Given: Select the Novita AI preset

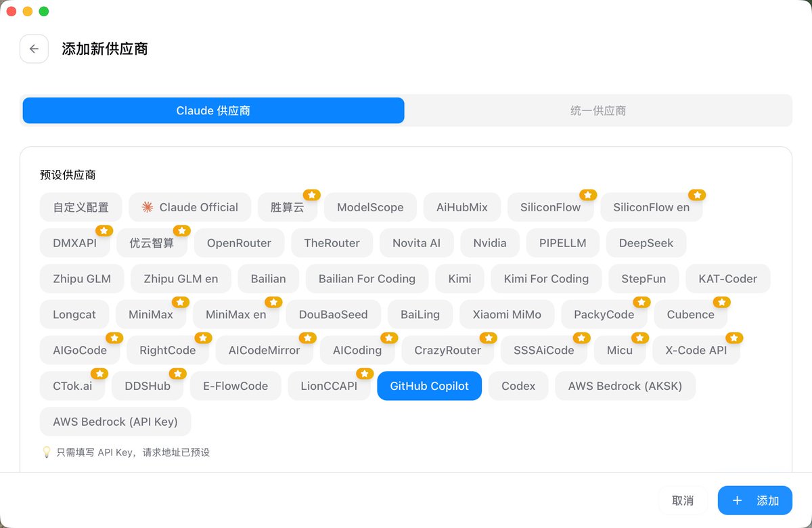Looking at the screenshot, I should (417, 243).
